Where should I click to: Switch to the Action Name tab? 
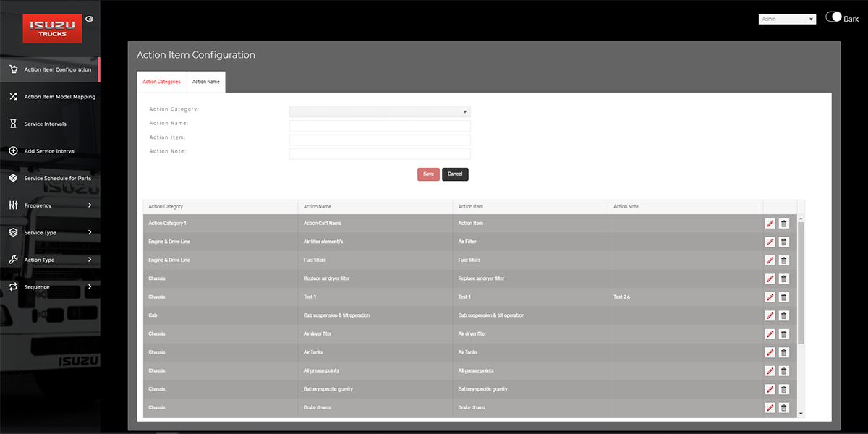point(206,82)
